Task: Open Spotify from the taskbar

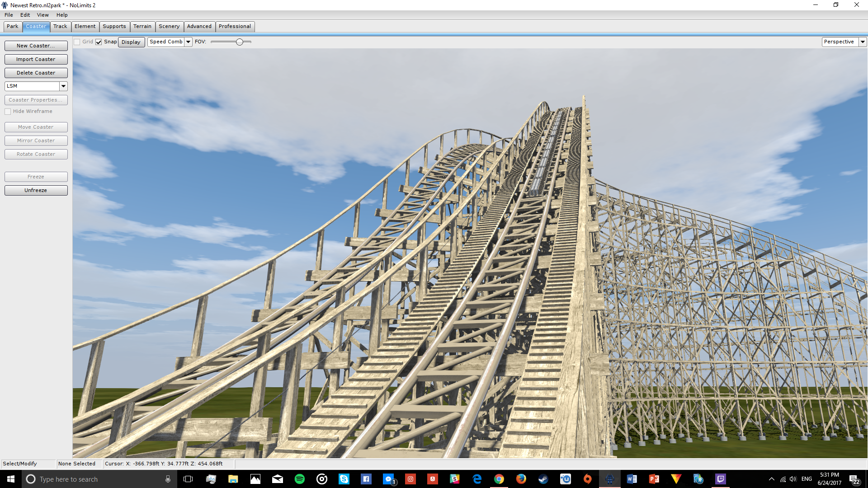Action: click(299, 479)
